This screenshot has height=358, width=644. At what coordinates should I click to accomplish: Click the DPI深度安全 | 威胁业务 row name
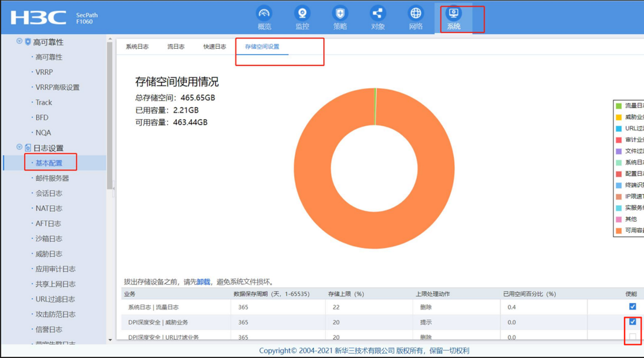(158, 322)
